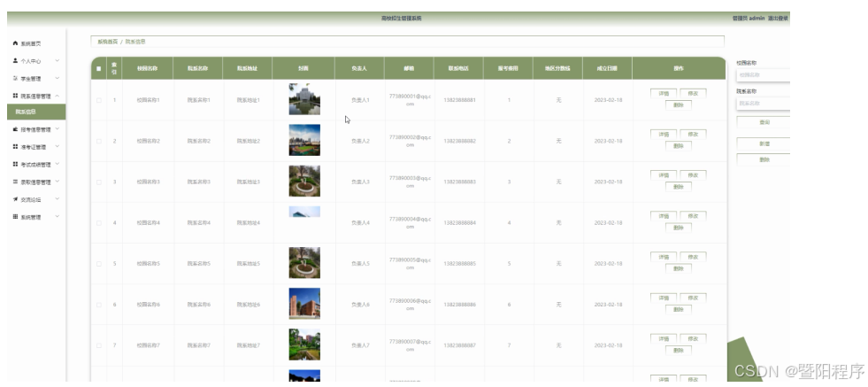The height and width of the screenshot is (387, 868).
Task: Expand the 个人中心 menu chevron
Action: [x=57, y=61]
